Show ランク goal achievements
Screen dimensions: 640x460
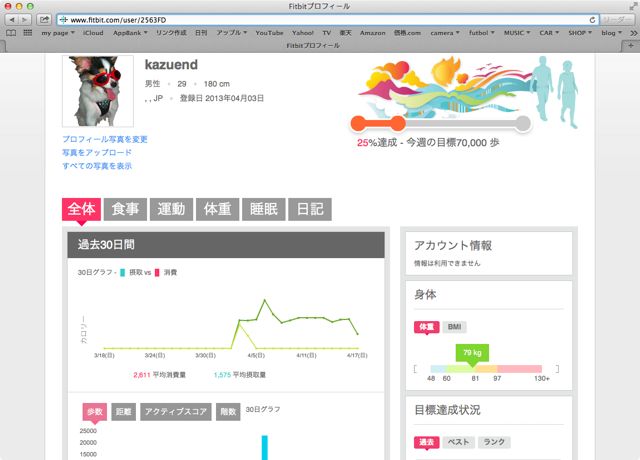tap(494, 442)
